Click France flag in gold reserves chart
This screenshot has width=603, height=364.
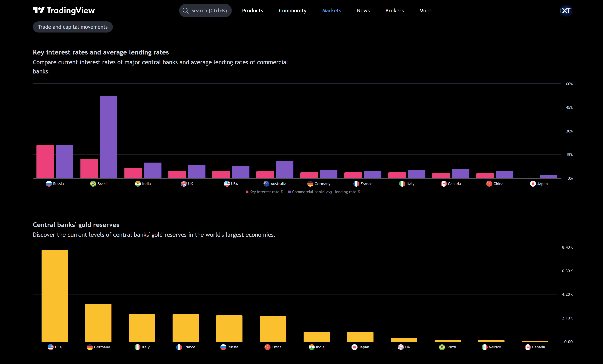pyautogui.click(x=179, y=347)
